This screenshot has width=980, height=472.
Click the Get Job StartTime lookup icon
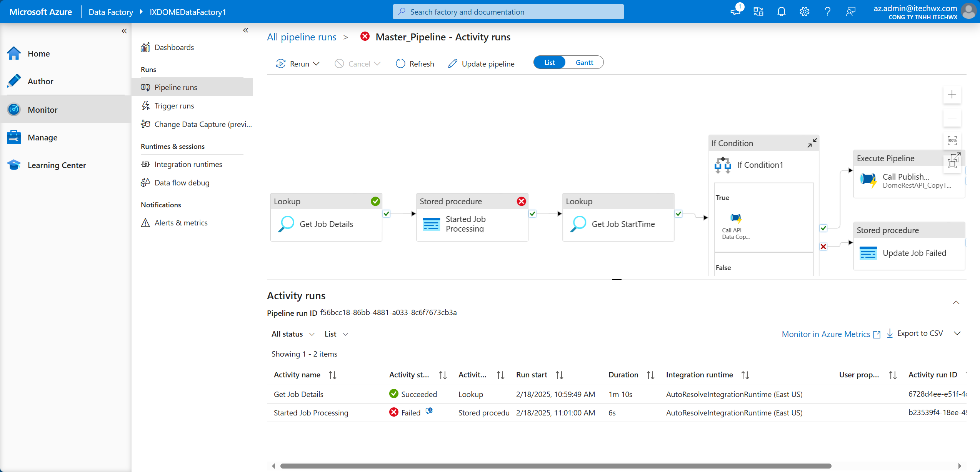pyautogui.click(x=578, y=224)
